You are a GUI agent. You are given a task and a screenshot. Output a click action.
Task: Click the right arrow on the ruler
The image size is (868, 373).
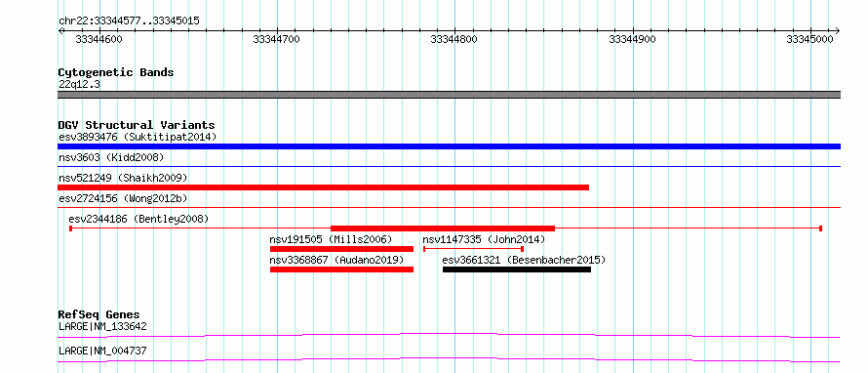(837, 30)
